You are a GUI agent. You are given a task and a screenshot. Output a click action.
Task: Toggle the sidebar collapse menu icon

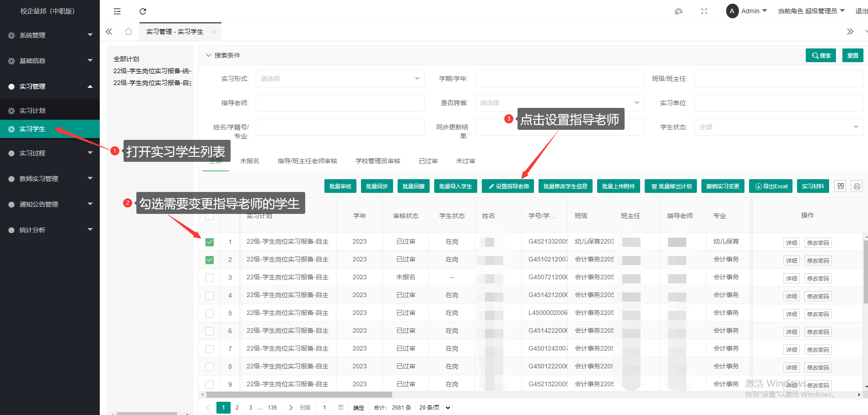pos(117,11)
